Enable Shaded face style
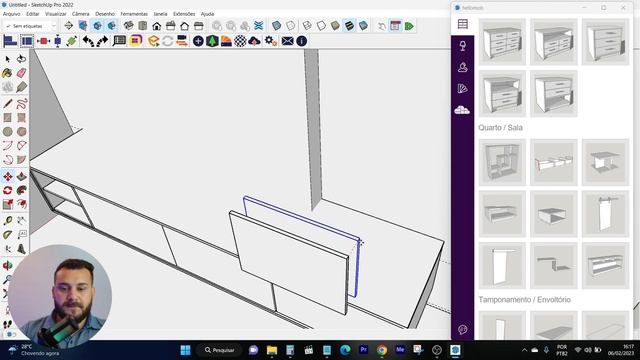This screenshot has width=640, height=360. pos(335,26)
